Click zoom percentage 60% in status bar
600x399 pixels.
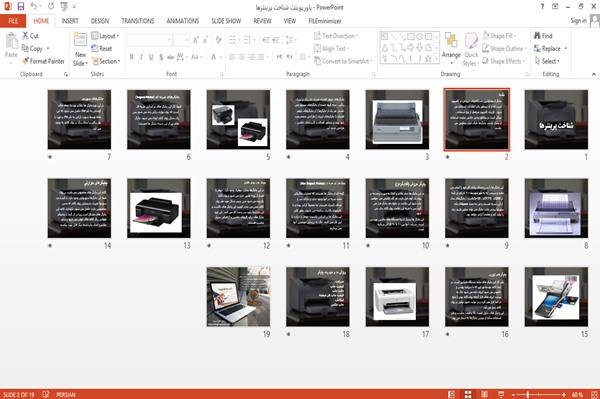(x=577, y=394)
